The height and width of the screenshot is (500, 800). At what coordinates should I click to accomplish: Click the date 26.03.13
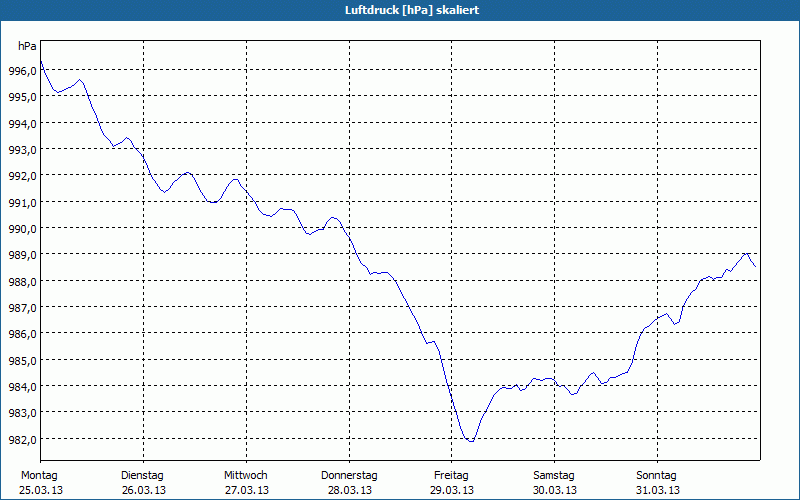click(144, 490)
